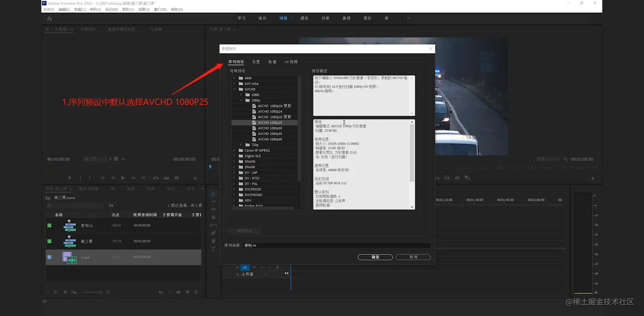Select the Type tool
The width and height of the screenshot is (644, 316).
pos(213,249)
